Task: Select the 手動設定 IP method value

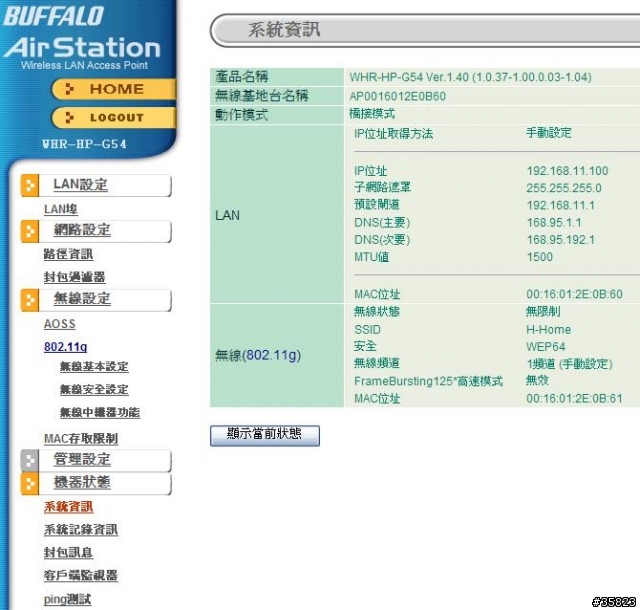Action: click(x=549, y=133)
